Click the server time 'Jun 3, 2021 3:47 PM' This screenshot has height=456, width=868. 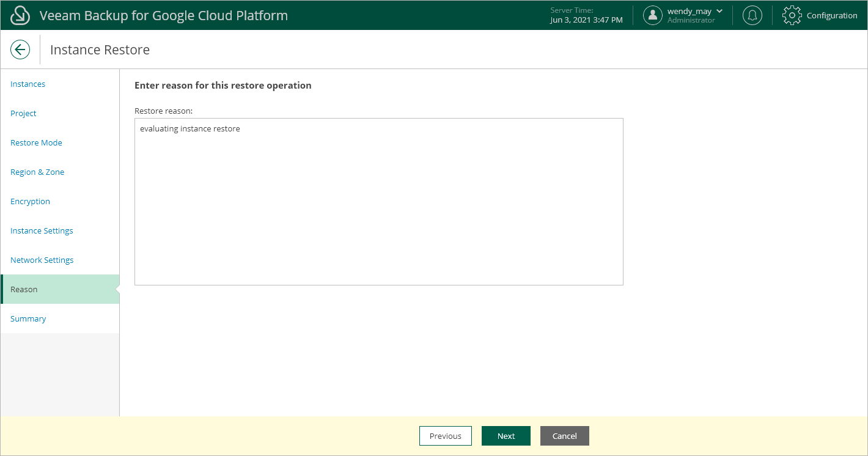click(587, 20)
